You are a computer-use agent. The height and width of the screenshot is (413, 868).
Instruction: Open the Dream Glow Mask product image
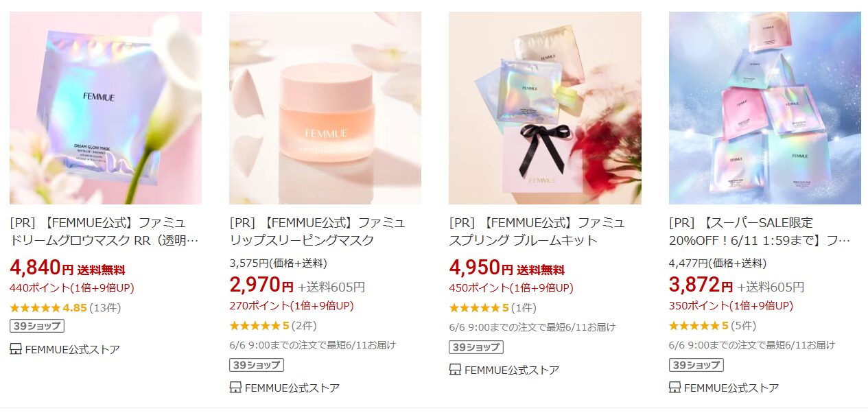(x=106, y=108)
